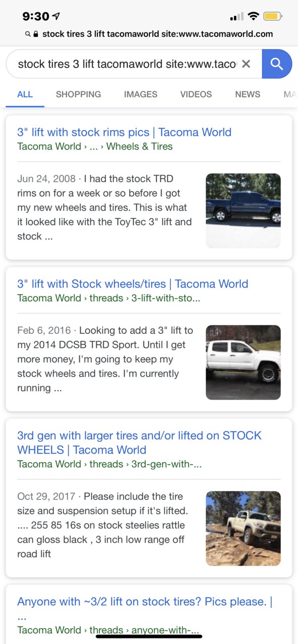The width and height of the screenshot is (298, 644).
Task: Tap the blue search magnifier button
Action: point(277,64)
